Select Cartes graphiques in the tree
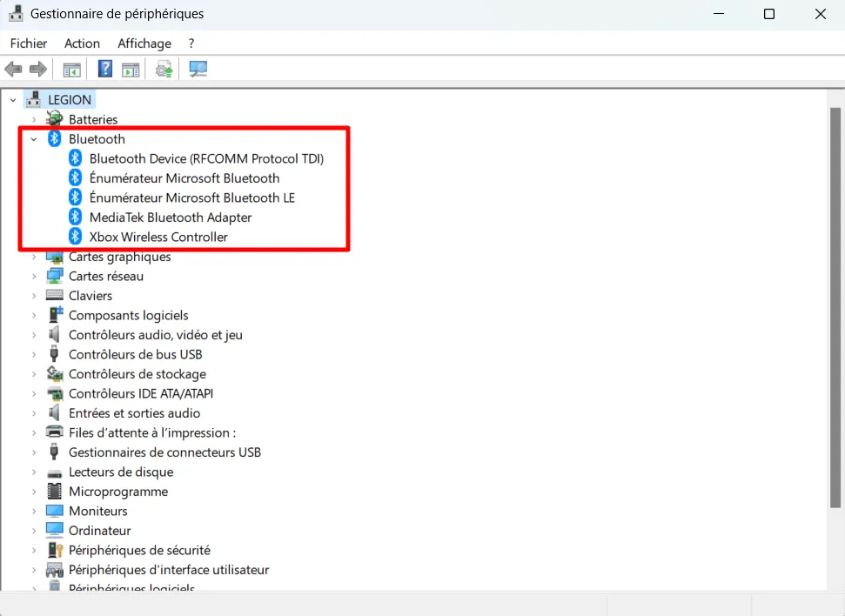The image size is (845, 616). 119,257
